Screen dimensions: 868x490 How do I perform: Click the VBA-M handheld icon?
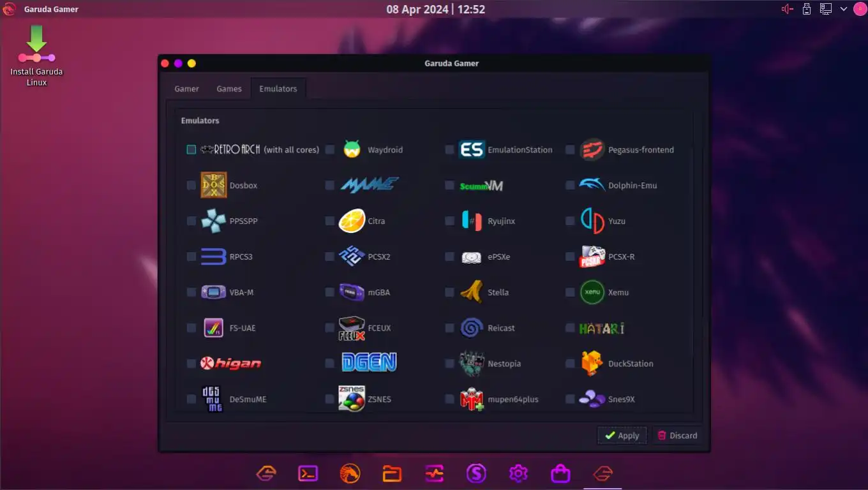tap(214, 292)
